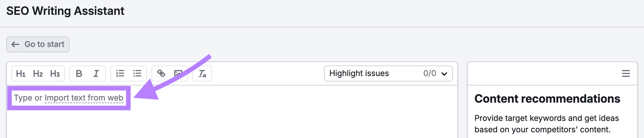Viewport: 644px width, 138px height.
Task: Insert a bulleted list
Action: [137, 73]
